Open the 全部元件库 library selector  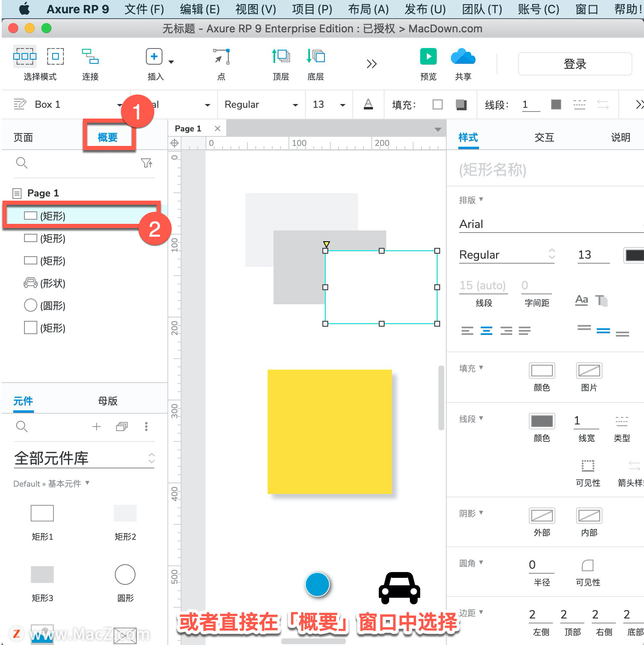84,458
